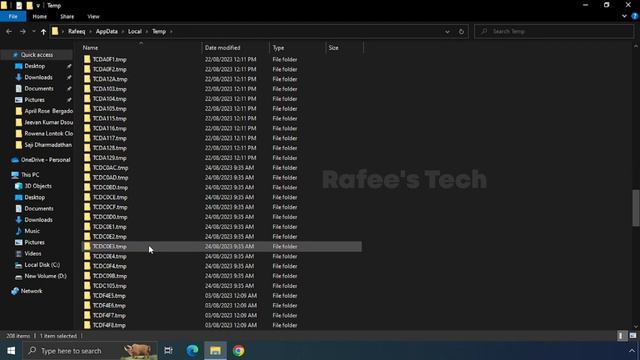
Task: Open pinned Pictures under Quick access
Action: click(x=34, y=100)
